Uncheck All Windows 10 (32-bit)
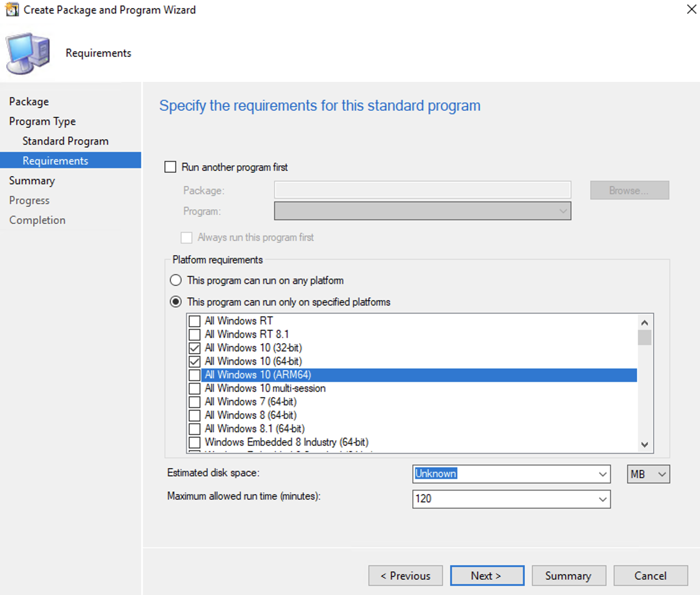Viewport: 700px width, 595px height. tap(195, 348)
